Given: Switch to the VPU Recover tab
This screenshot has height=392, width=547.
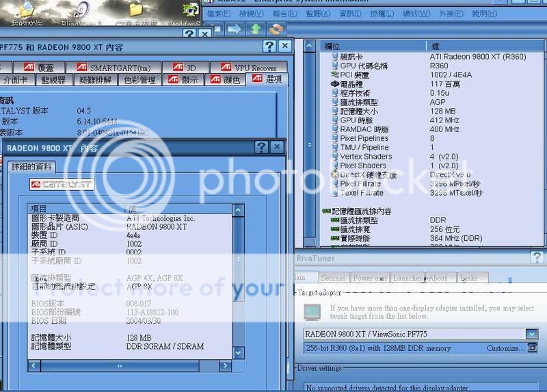Looking at the screenshot, I should click(x=248, y=67).
